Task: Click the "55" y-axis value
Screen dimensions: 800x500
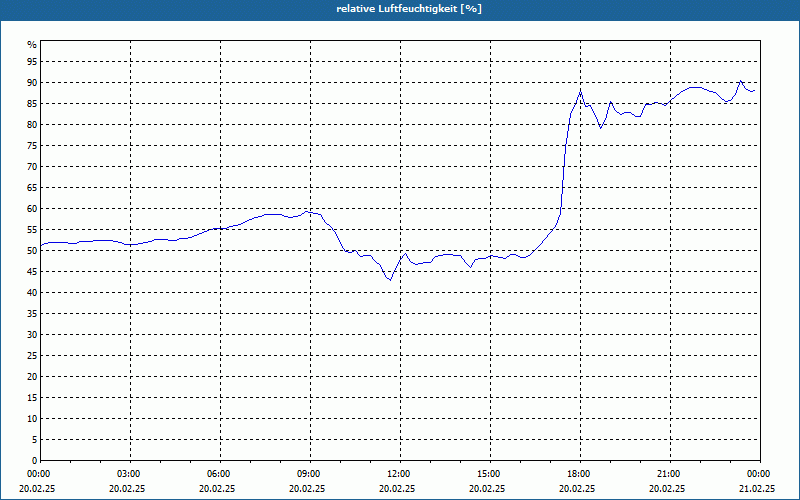Action: [32, 230]
